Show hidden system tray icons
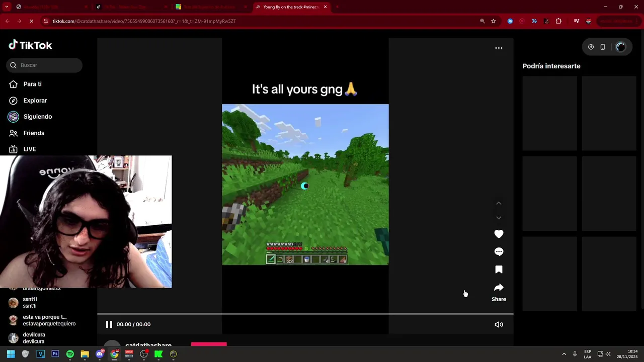The height and width of the screenshot is (362, 644). pos(564,354)
